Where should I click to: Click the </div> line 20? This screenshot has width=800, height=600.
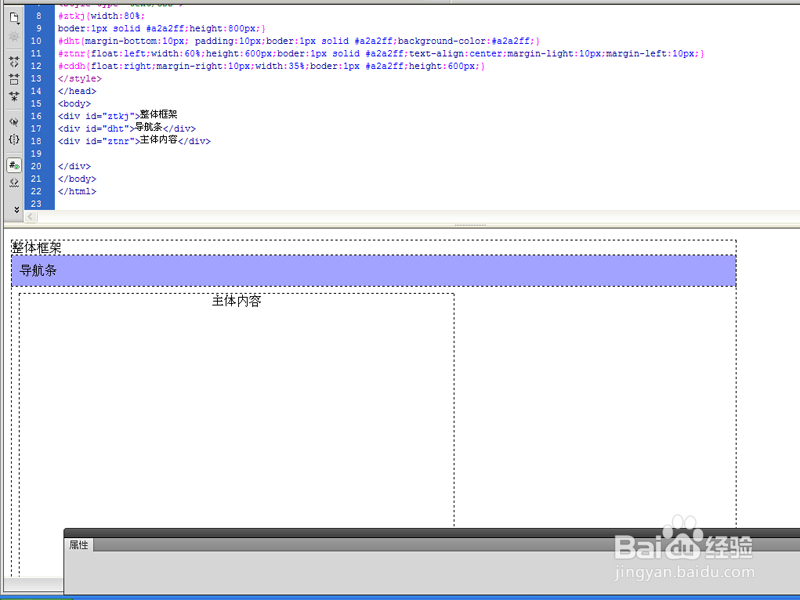click(74, 166)
